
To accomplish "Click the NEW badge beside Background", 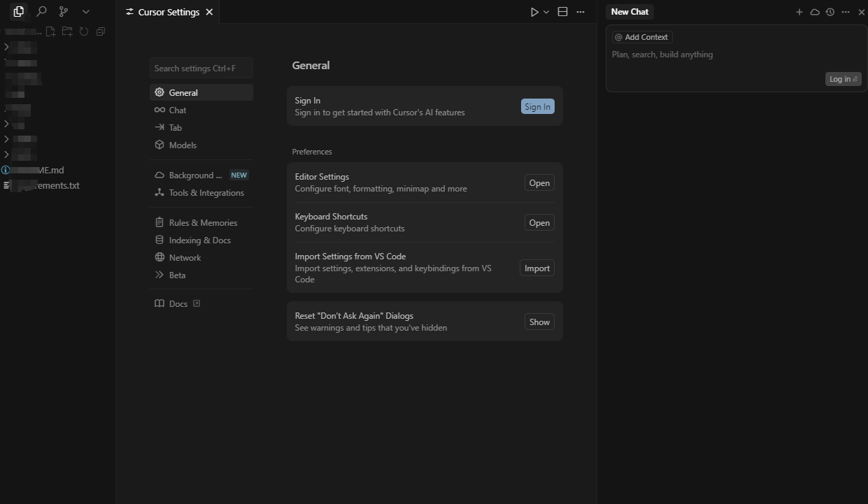I will point(239,175).
